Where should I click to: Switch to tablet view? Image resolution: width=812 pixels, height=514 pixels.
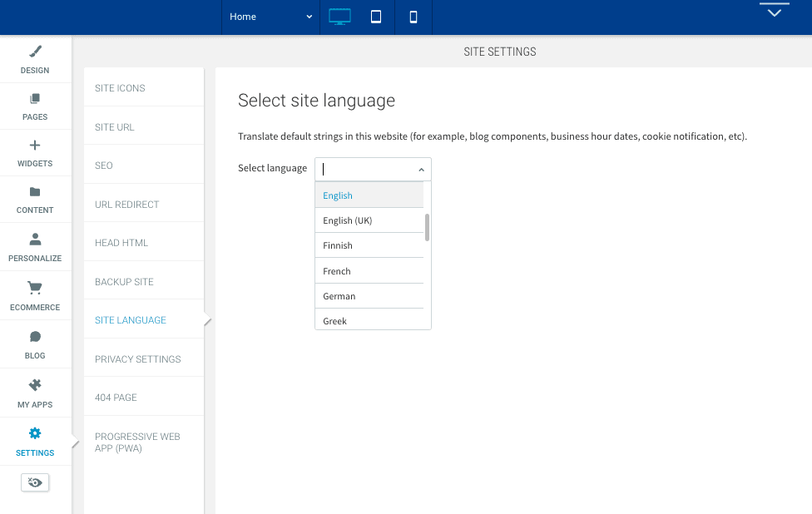(376, 17)
